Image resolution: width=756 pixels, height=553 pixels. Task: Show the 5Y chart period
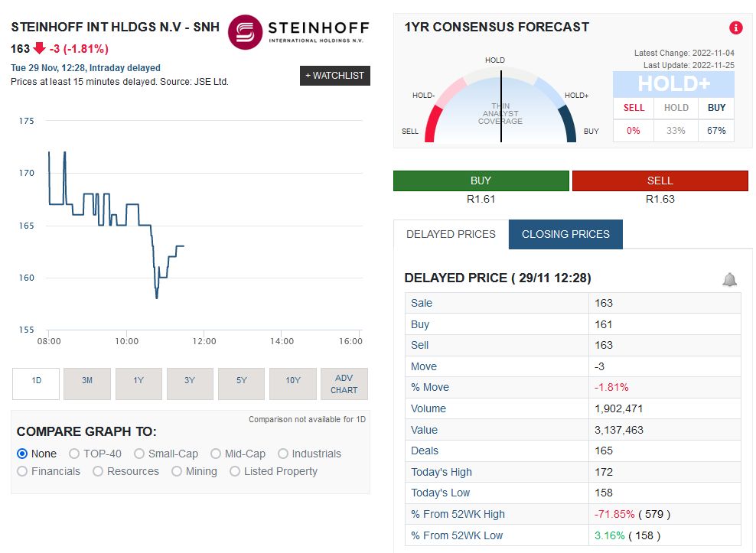pyautogui.click(x=242, y=384)
